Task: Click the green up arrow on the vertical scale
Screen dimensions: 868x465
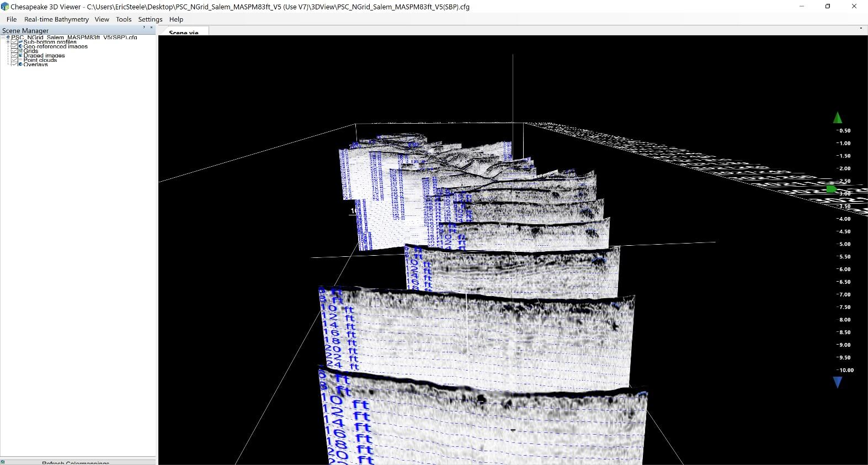Action: click(x=837, y=117)
